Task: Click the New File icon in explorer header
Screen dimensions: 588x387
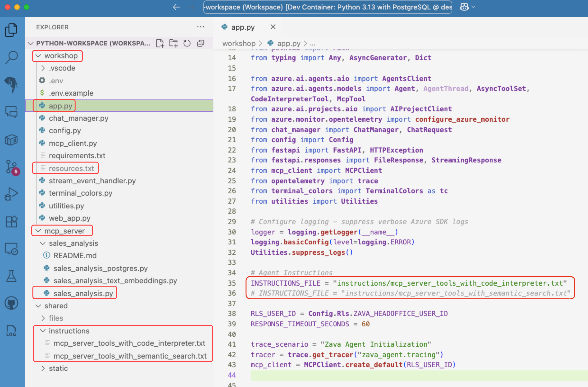Action: point(160,43)
